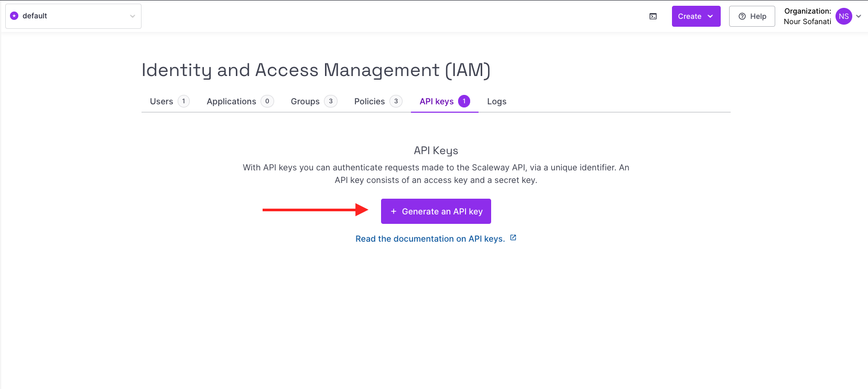Click the Help button
Screen dimensions: 868x389
pyautogui.click(x=752, y=16)
